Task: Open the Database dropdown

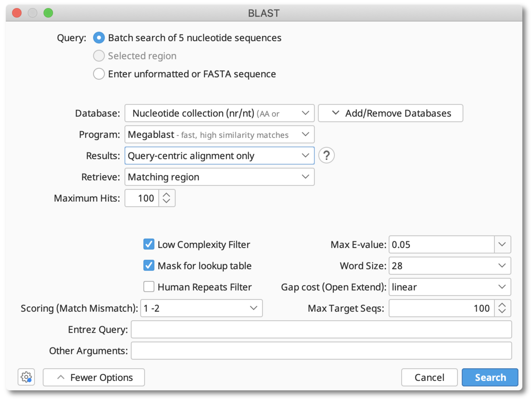Action: [x=219, y=113]
